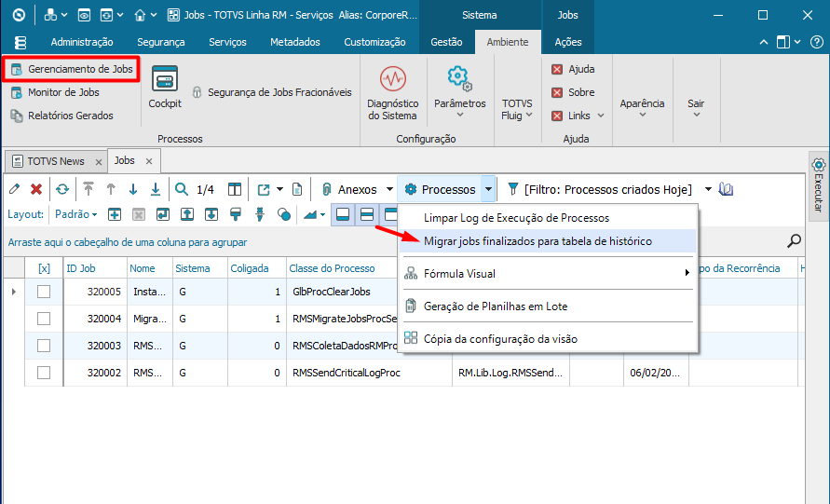Go to first record arrow
This screenshot has height=504, width=830.
click(x=88, y=189)
